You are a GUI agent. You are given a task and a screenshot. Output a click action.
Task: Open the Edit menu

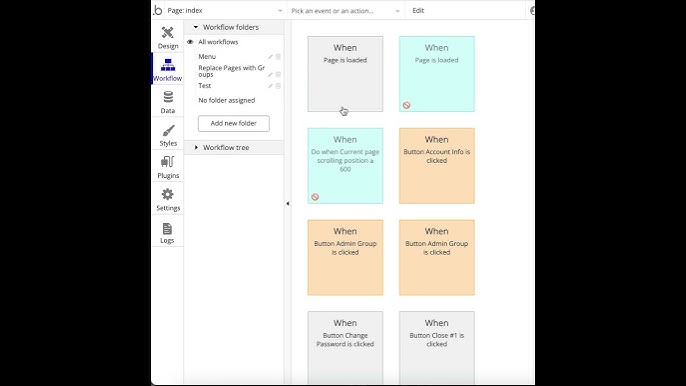click(418, 11)
